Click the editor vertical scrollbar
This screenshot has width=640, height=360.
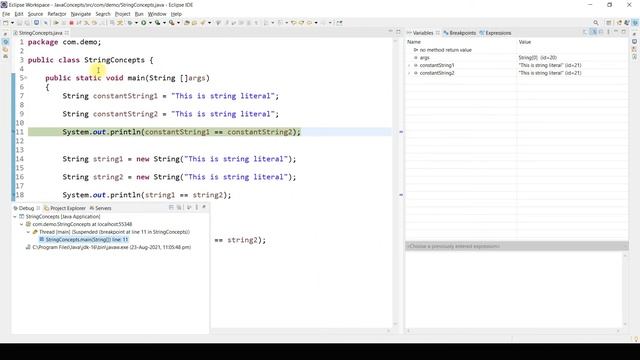[395, 182]
